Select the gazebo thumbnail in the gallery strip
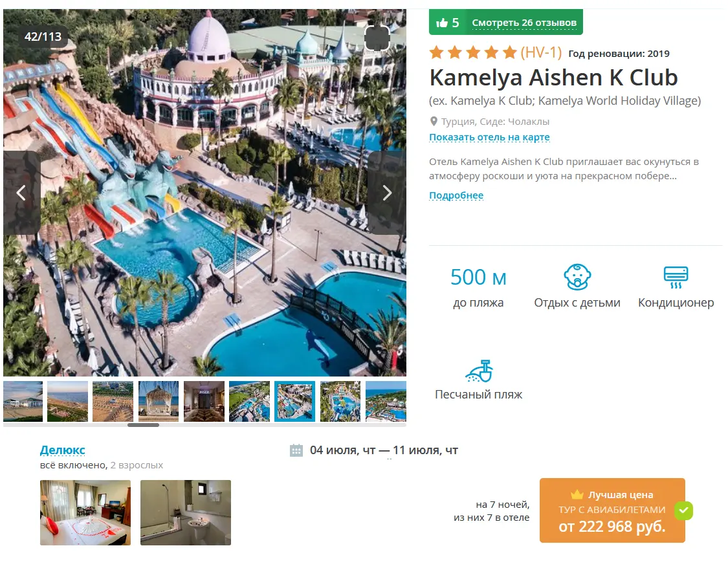This screenshot has width=728, height=568. tap(159, 401)
